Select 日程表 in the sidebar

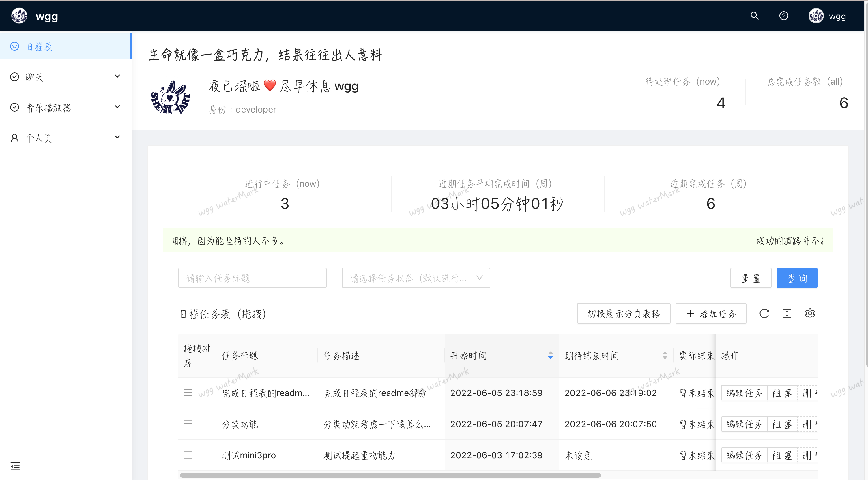(66, 46)
